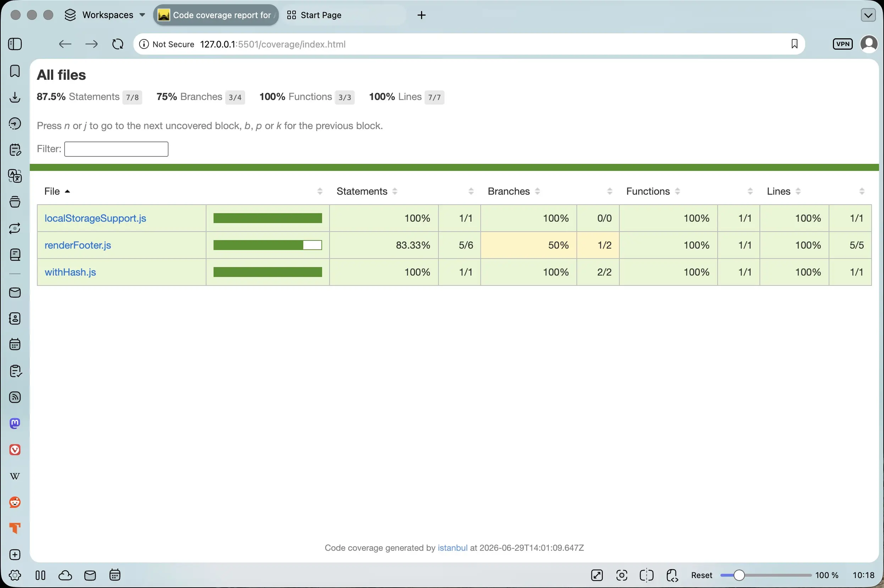
Task: Click the 83.33% statements cell
Action: (384, 245)
